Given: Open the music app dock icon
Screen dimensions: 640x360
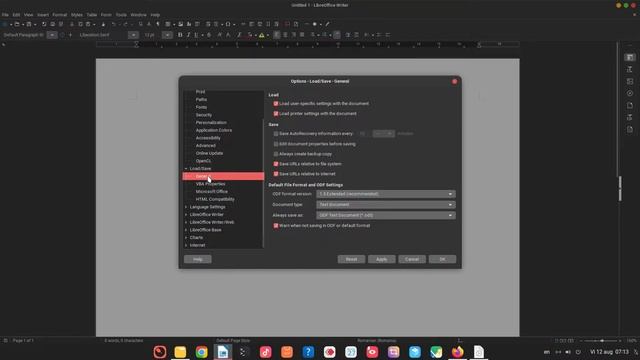Looking at the screenshot, I should (x=266, y=352).
